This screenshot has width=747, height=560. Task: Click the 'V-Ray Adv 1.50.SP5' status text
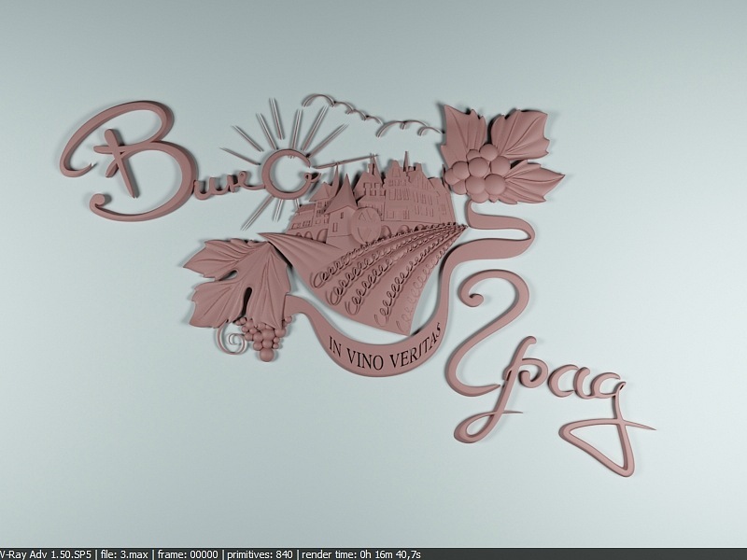coord(46,554)
